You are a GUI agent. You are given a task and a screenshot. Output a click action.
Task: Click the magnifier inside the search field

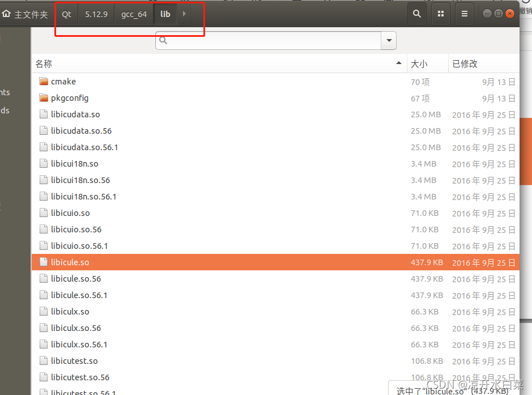tap(164, 40)
